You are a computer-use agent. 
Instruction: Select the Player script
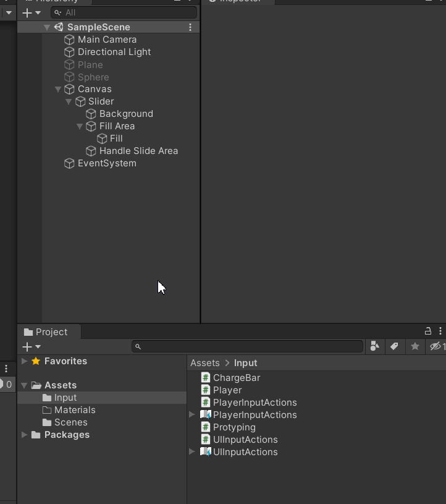coord(227,390)
